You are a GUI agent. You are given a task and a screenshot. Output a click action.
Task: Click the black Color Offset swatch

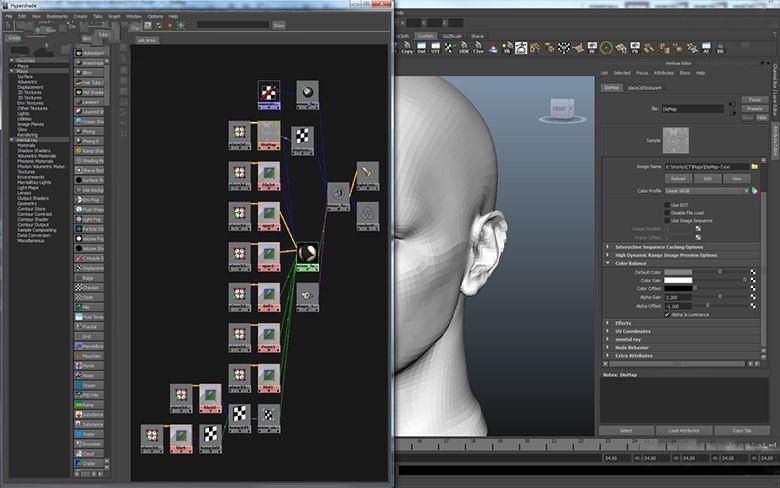point(678,289)
